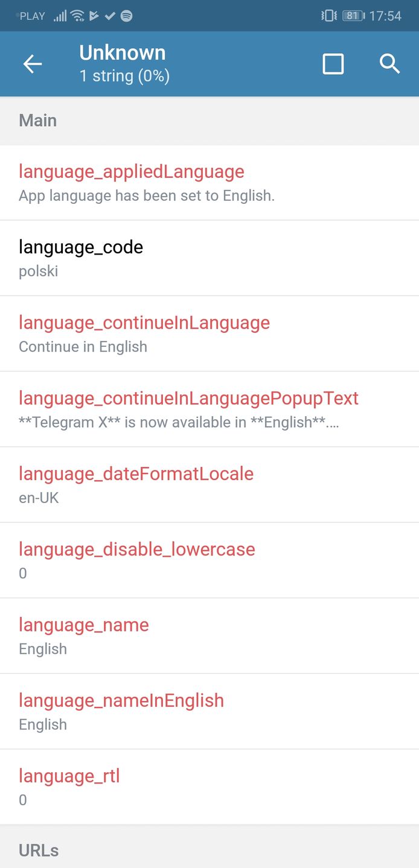Tap the checkmark notification icon
The height and width of the screenshot is (868, 419).
coord(110,16)
